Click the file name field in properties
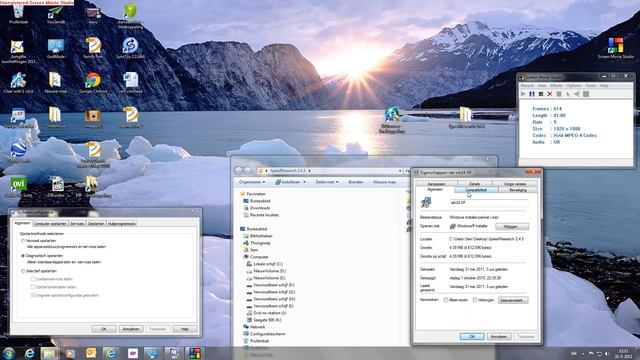The width and height of the screenshot is (640, 360). click(x=489, y=202)
